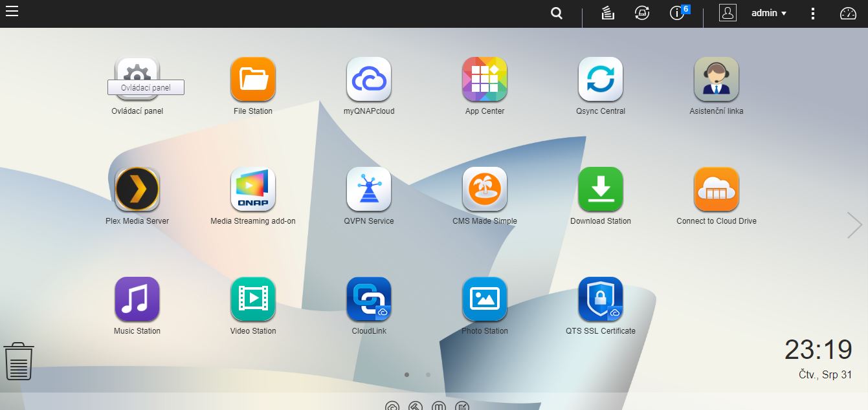Open the hammer utility icon at bottom
This screenshot has width=868, height=410.
416,405
